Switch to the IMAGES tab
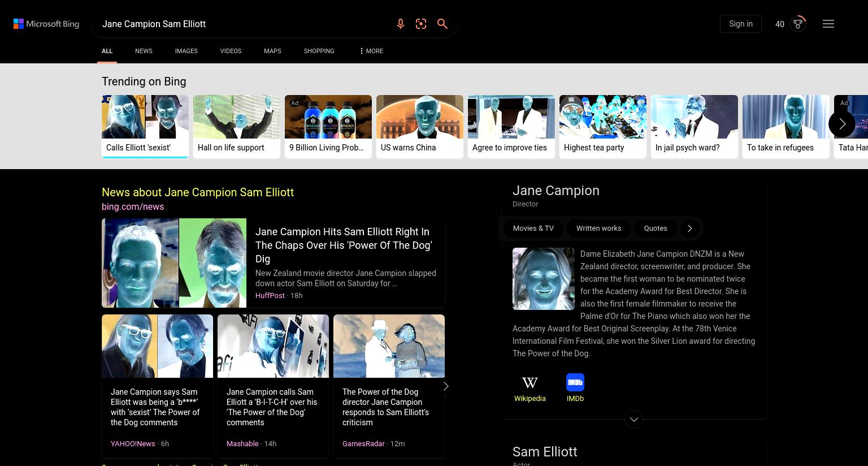Screen dimensions: 868x466 pyautogui.click(x=186, y=51)
